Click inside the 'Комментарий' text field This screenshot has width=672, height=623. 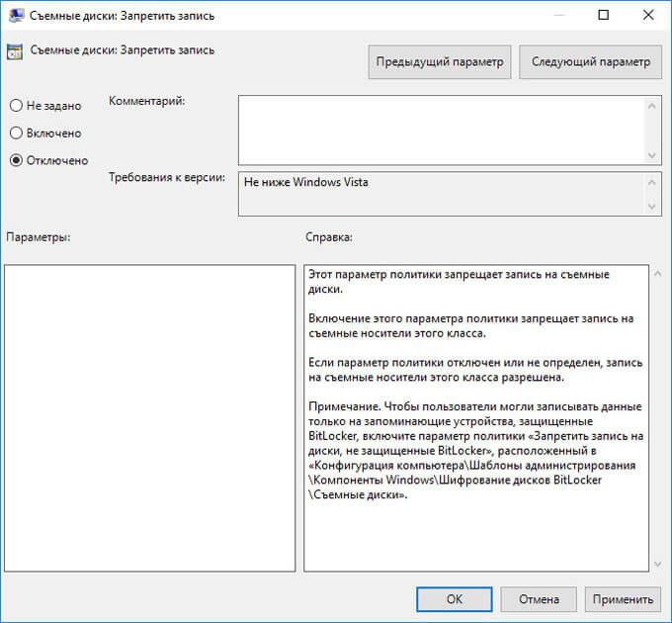pyautogui.click(x=443, y=131)
